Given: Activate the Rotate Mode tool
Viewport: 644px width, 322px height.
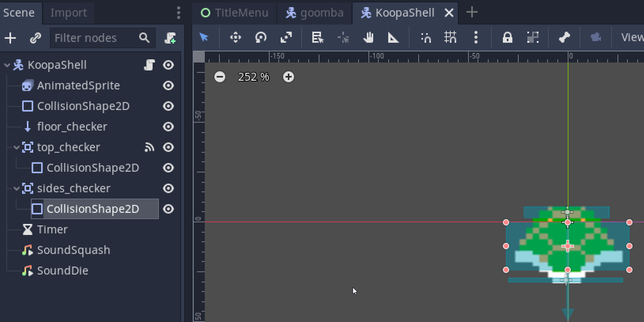Looking at the screenshot, I should coord(261,38).
